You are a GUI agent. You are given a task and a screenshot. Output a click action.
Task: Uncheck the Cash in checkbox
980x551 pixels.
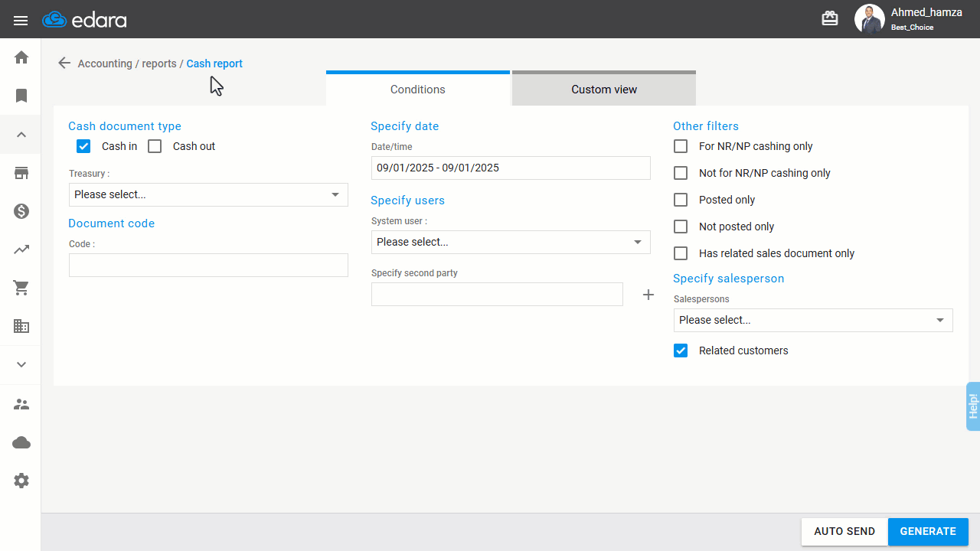83,146
